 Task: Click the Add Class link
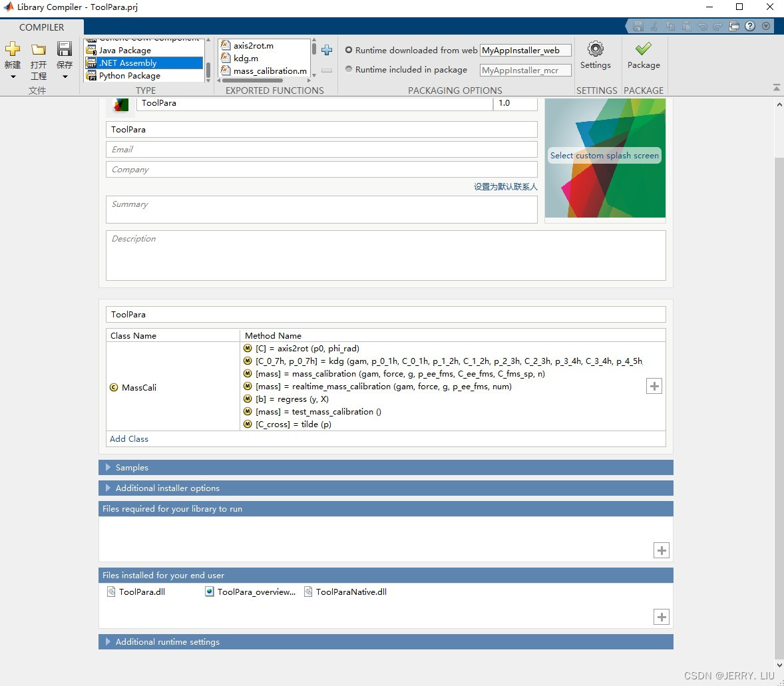click(129, 439)
